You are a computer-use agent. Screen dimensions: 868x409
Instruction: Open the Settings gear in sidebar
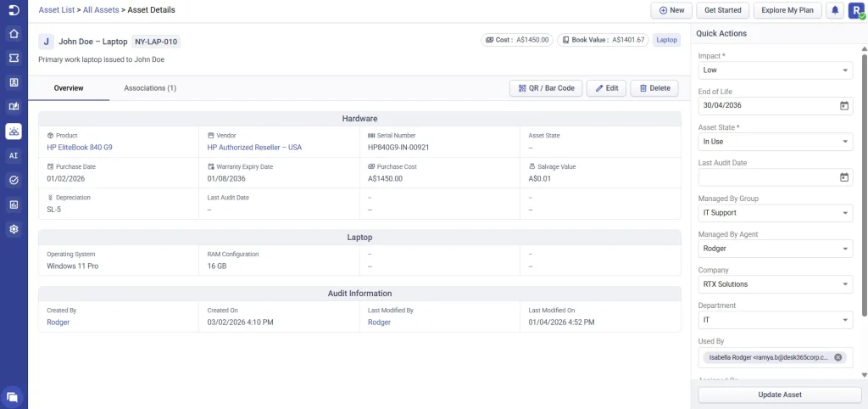pyautogui.click(x=14, y=229)
